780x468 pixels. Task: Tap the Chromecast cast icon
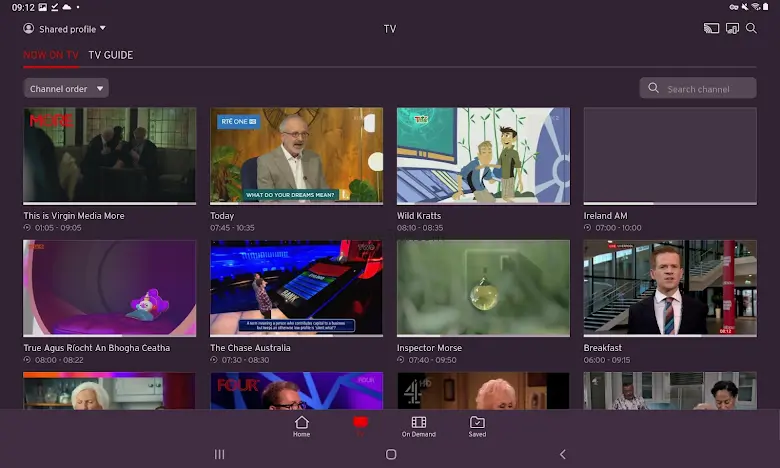click(712, 29)
